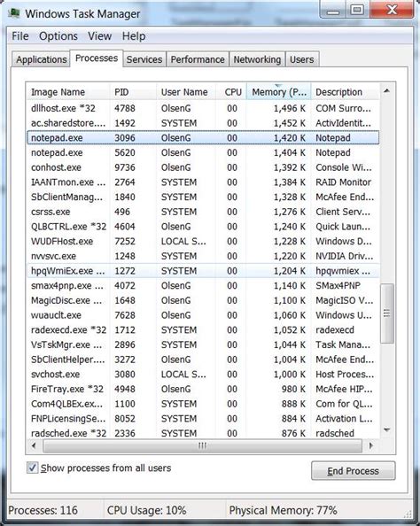Select the radsched.exe *32 process
The width and height of the screenshot is (420, 526).
(203, 433)
